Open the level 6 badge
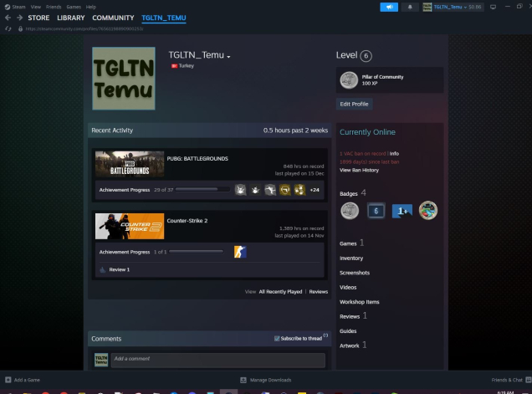Image resolution: width=532 pixels, height=394 pixels. pyautogui.click(x=376, y=211)
